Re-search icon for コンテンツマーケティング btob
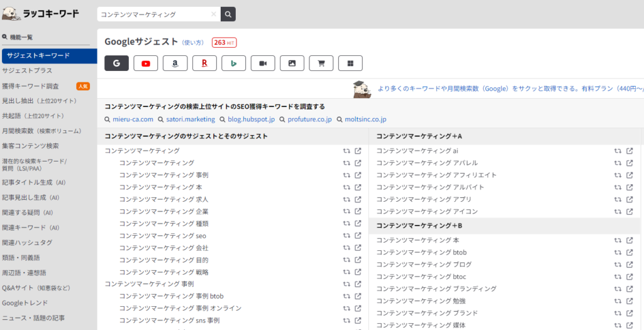This screenshot has width=644, height=330. tap(618, 253)
